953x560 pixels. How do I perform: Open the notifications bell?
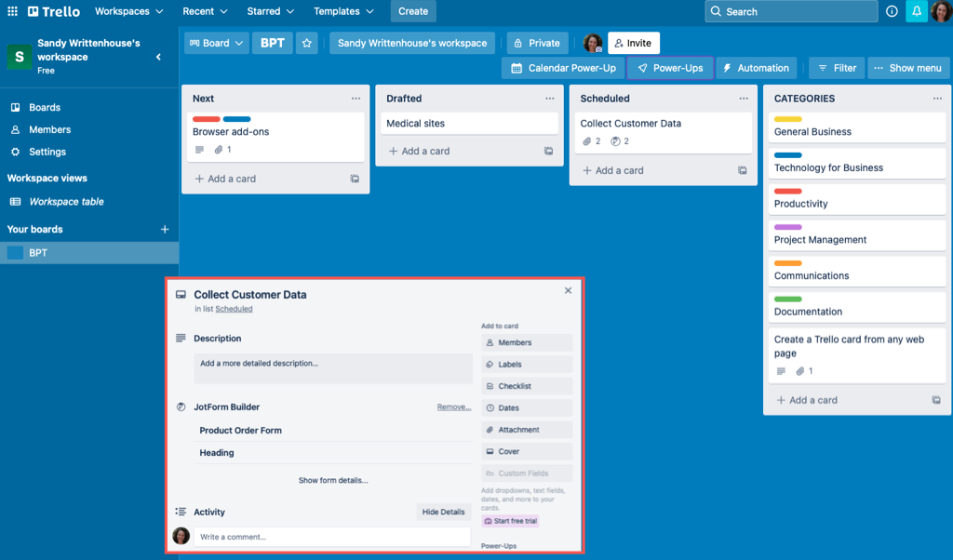916,11
